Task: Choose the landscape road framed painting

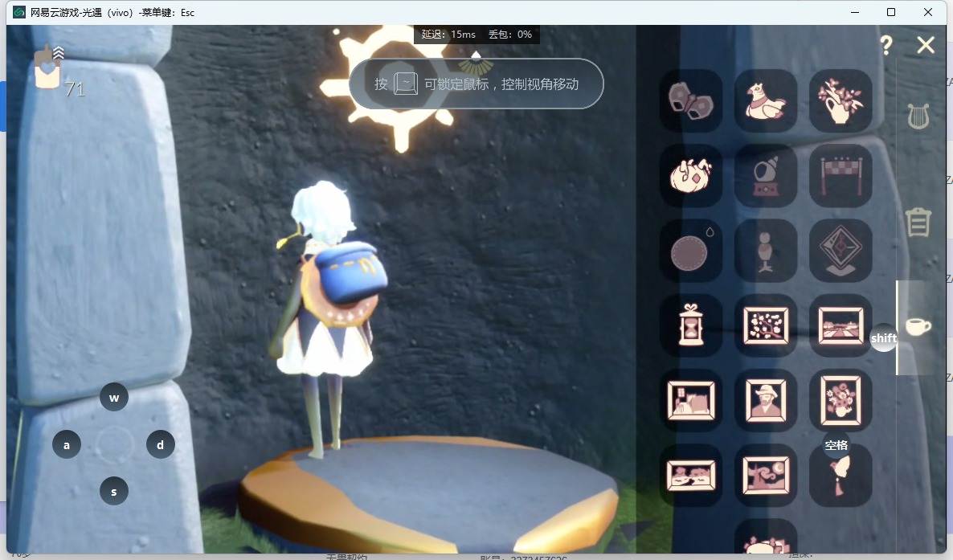Action: (x=841, y=325)
